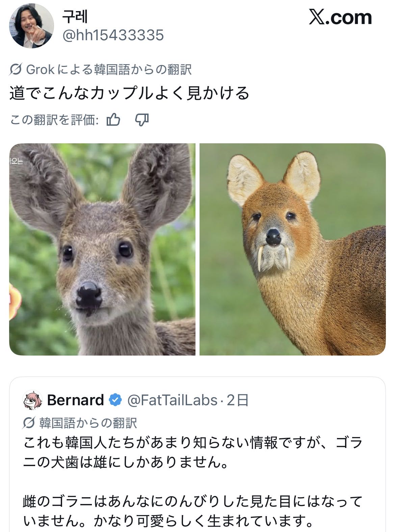
Task: Open the @FatTailLabs handle link
Action: 172,400
